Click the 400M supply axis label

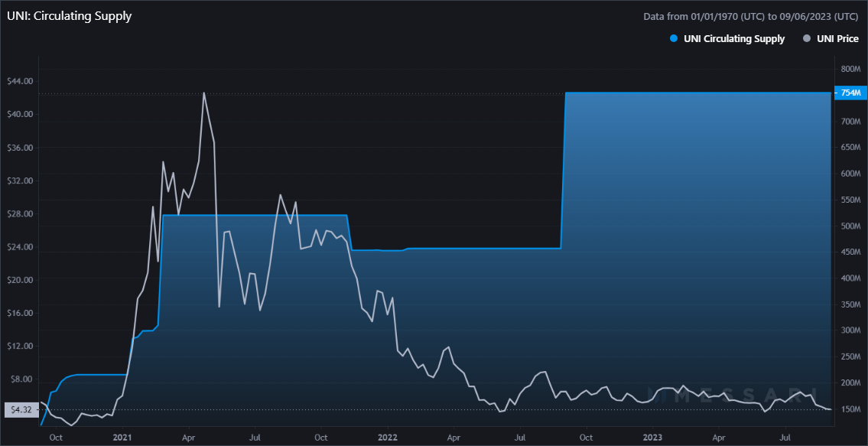pyautogui.click(x=851, y=278)
